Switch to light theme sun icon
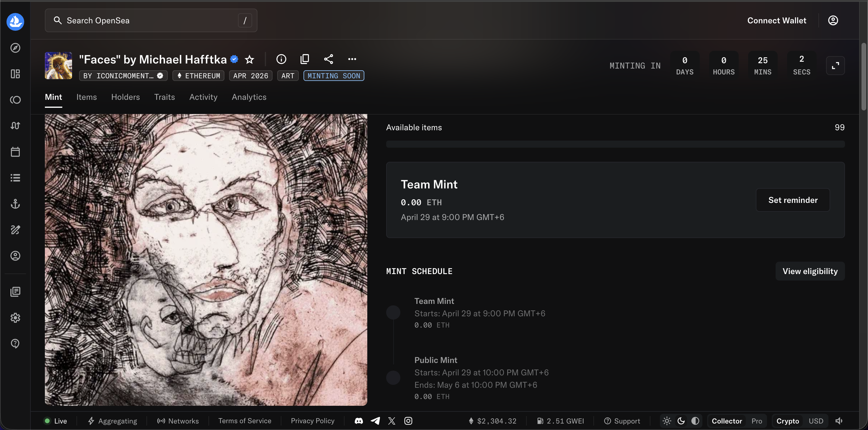Screen dimensions: 868x430 [667, 421]
